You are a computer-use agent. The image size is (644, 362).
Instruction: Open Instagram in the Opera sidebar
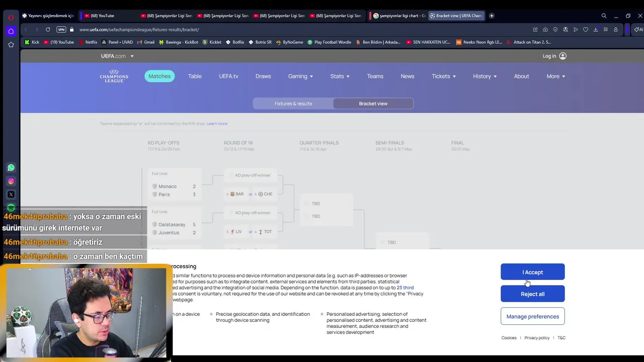point(11,181)
